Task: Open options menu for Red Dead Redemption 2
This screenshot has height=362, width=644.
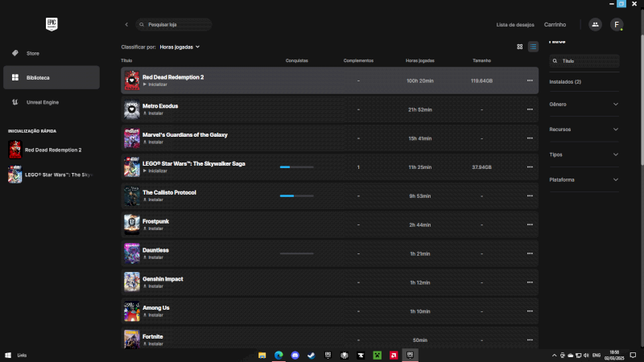Action: tap(529, 80)
